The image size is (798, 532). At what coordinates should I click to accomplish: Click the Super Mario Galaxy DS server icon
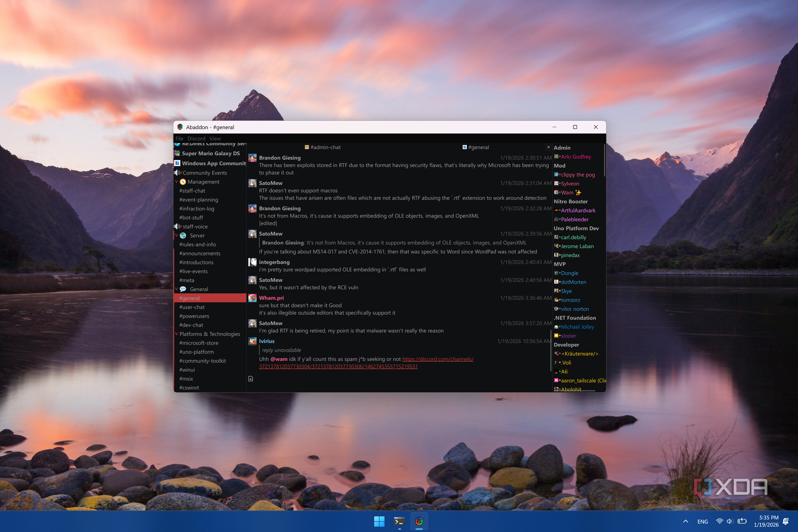click(177, 153)
